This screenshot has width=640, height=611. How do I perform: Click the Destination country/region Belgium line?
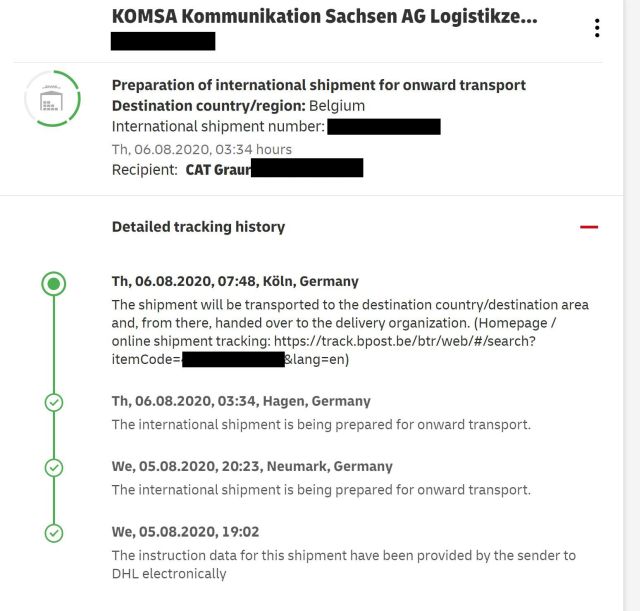click(238, 106)
